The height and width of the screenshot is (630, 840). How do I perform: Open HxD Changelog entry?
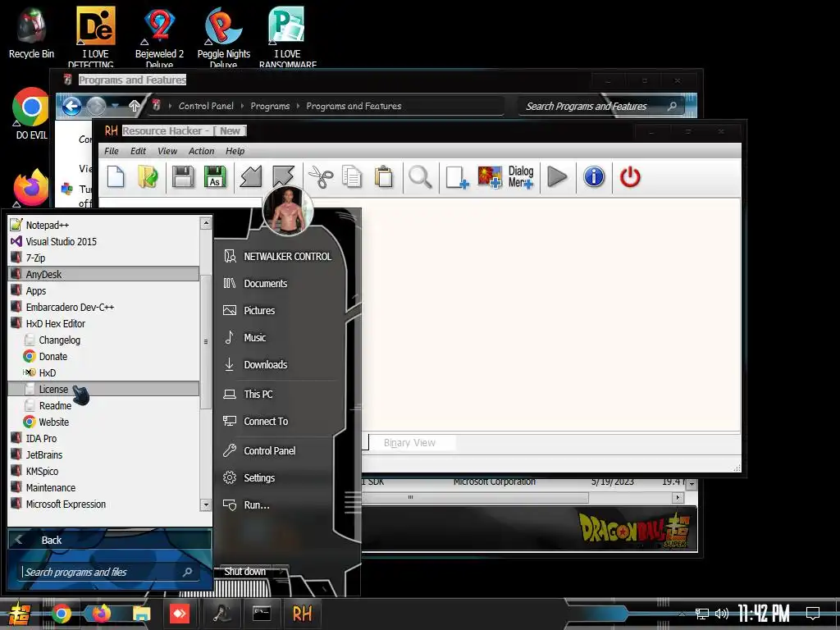(x=104, y=340)
